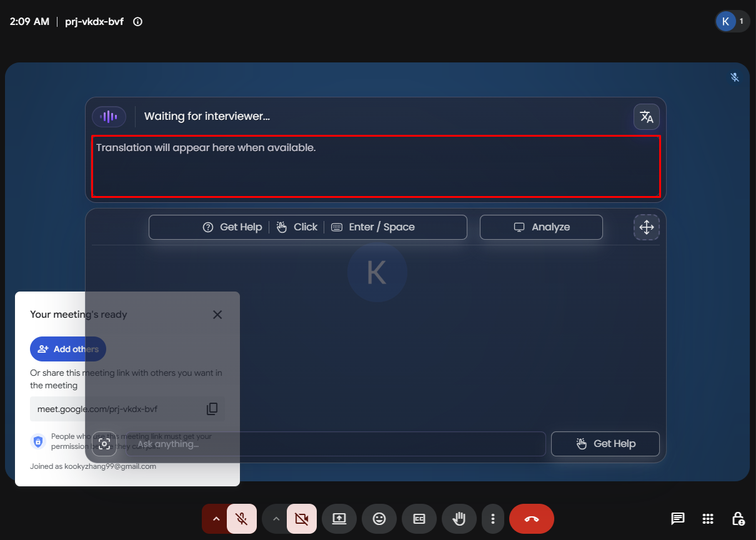756x540 pixels.
Task: Click the Analyze button
Action: (x=541, y=227)
